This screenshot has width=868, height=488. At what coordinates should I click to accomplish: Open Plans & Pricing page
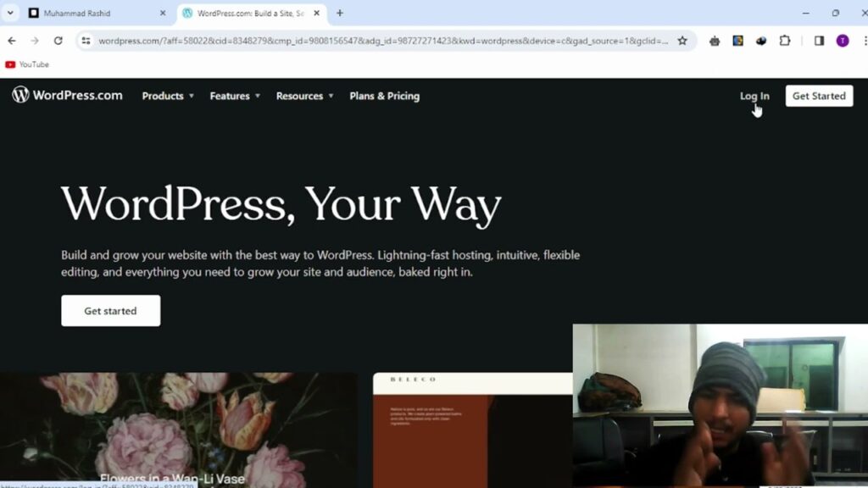[385, 96]
